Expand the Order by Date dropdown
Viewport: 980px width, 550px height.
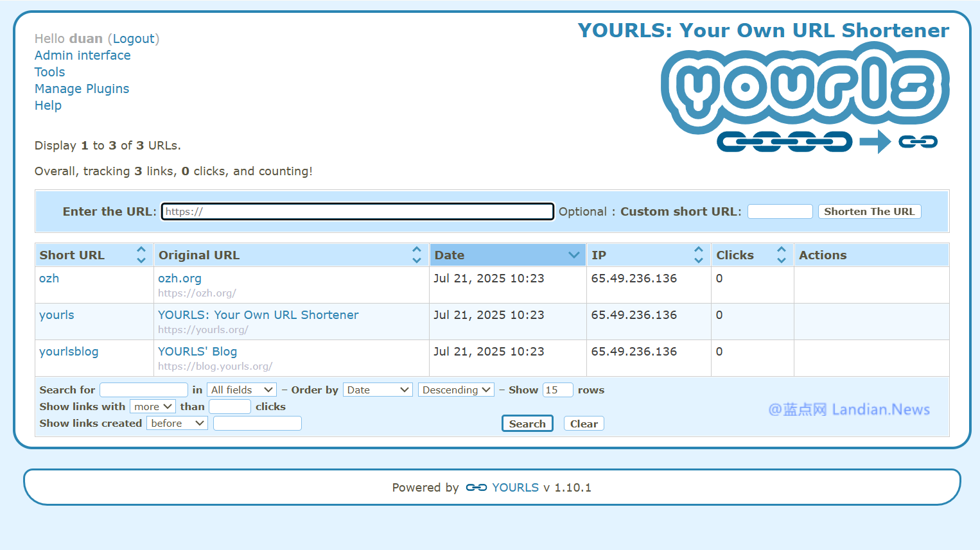click(x=378, y=390)
